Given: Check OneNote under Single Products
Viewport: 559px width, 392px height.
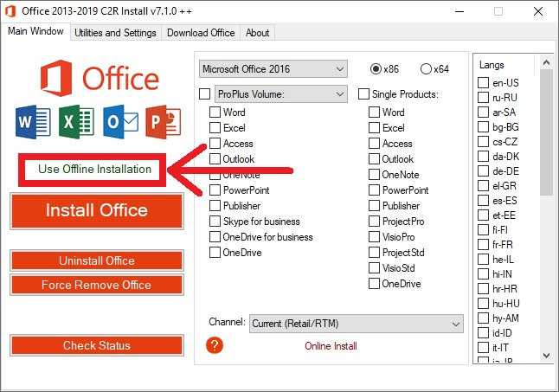Looking at the screenshot, I should [374, 175].
